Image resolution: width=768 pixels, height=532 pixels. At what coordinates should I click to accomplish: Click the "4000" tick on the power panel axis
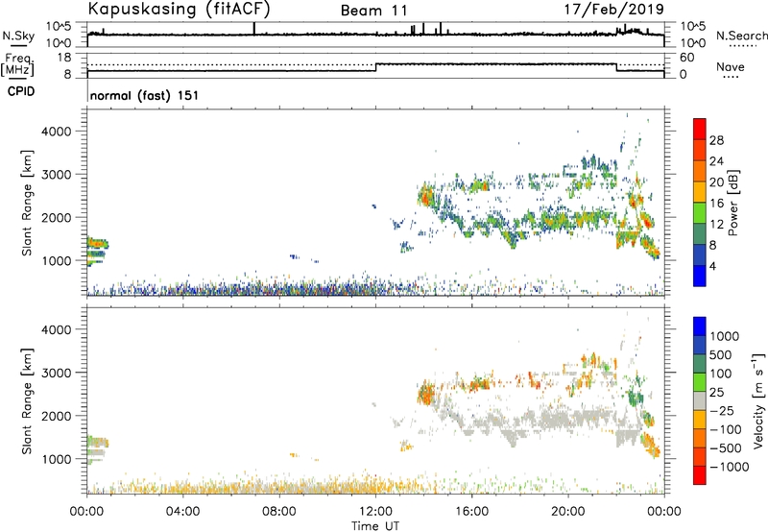57,132
